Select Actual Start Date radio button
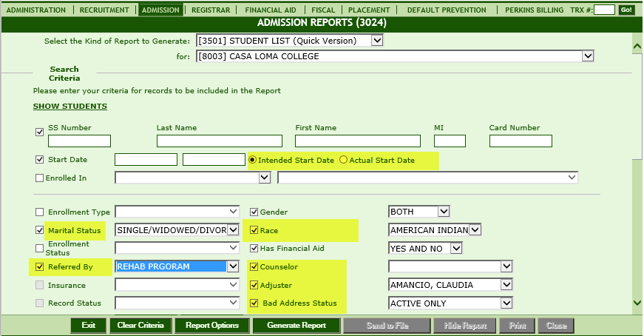This screenshot has height=336, width=644. point(343,160)
